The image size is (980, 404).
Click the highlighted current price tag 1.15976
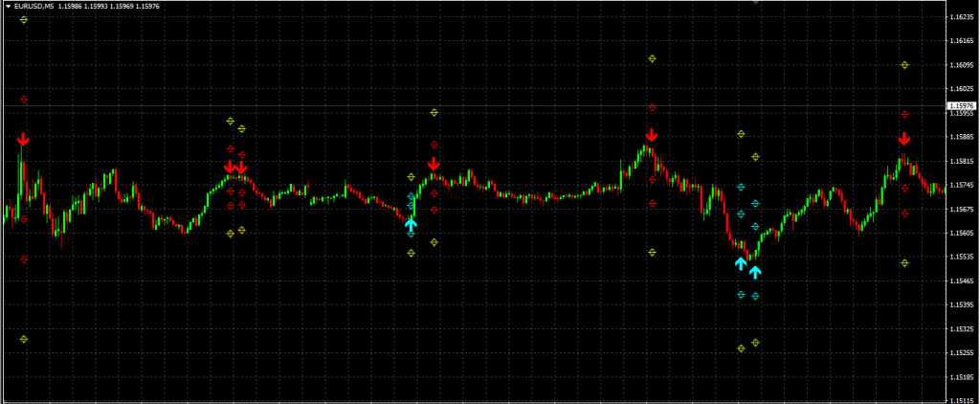point(960,105)
